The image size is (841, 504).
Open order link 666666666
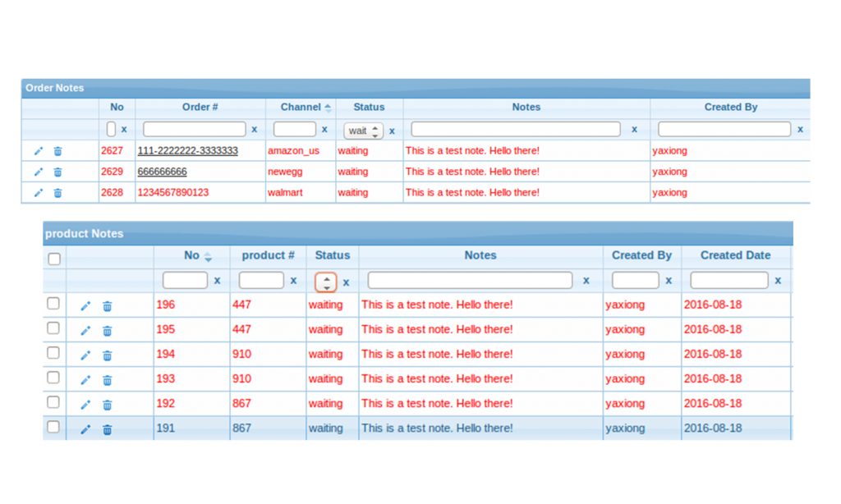coord(162,172)
